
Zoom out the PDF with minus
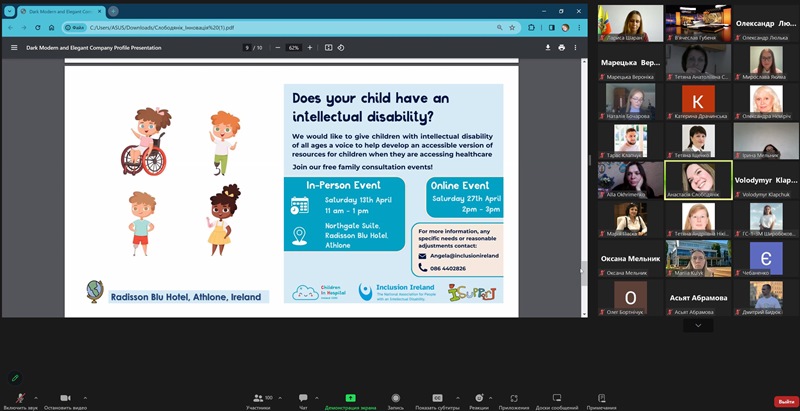276,47
